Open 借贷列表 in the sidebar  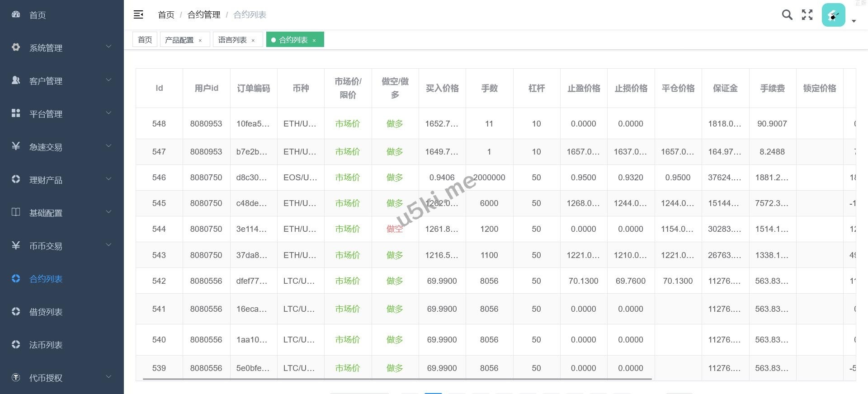point(46,312)
